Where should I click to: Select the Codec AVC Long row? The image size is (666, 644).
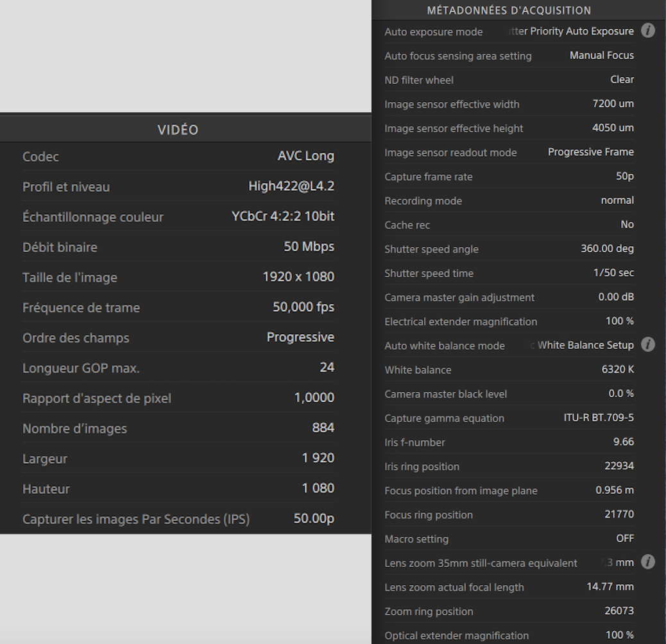(x=178, y=157)
